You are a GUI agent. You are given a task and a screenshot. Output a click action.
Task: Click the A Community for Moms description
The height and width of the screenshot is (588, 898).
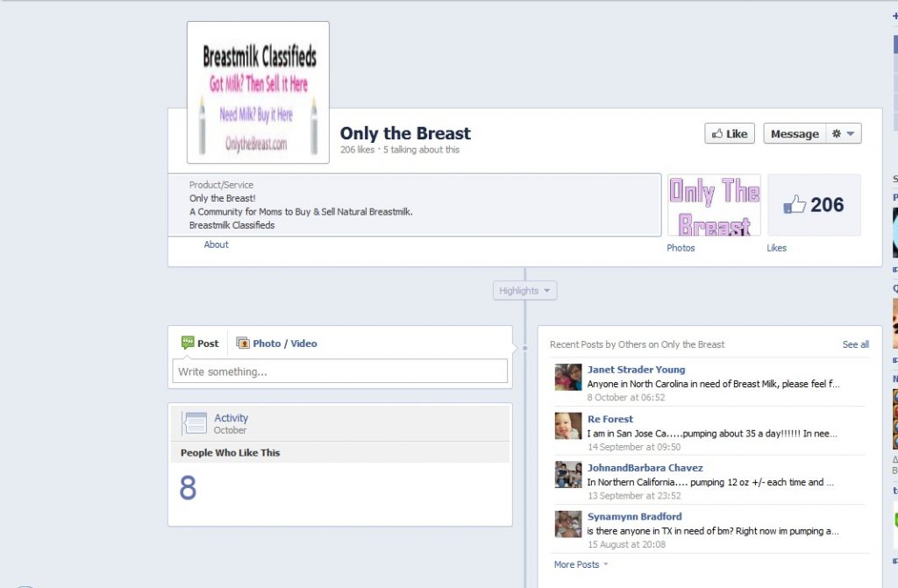[301, 212]
